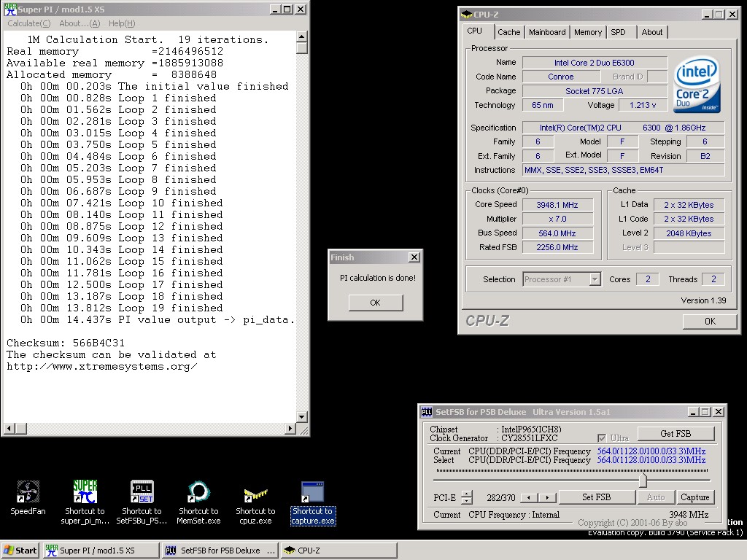Click the Checksum: 566B4C31 line

[x=66, y=343]
